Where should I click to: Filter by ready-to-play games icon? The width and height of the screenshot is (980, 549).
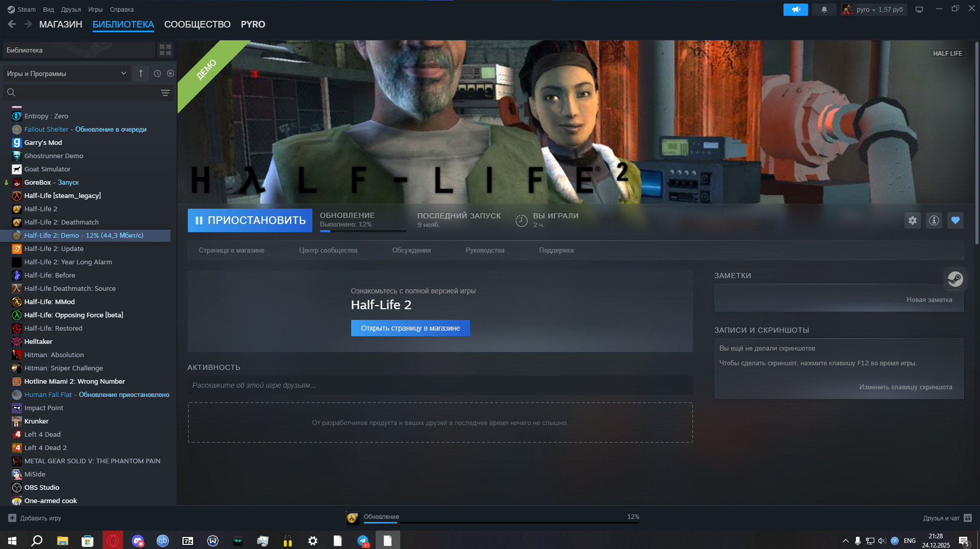[170, 73]
